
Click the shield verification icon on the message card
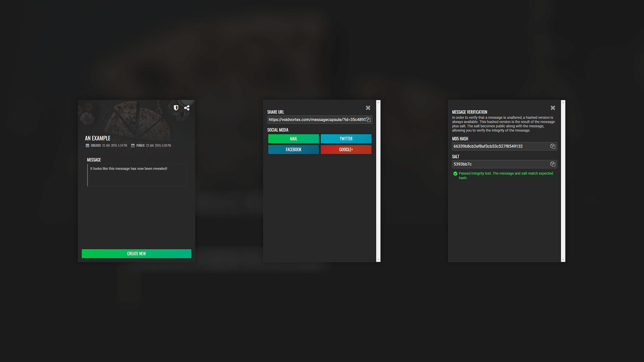pos(176,108)
